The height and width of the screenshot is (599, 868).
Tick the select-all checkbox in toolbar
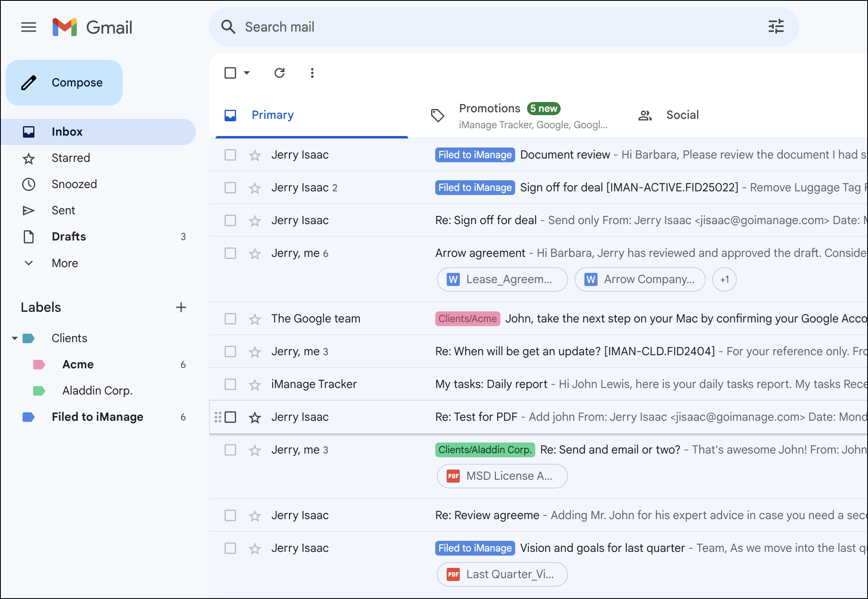point(230,73)
